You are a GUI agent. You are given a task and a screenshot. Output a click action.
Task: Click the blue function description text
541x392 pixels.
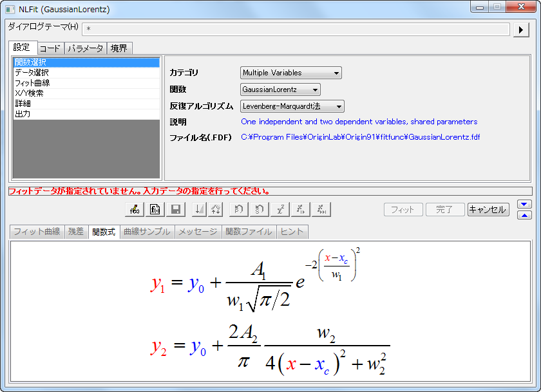click(x=359, y=122)
